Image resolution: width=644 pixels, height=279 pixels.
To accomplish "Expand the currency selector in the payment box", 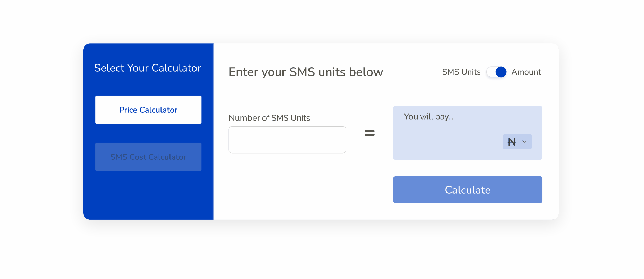I will coord(517,142).
